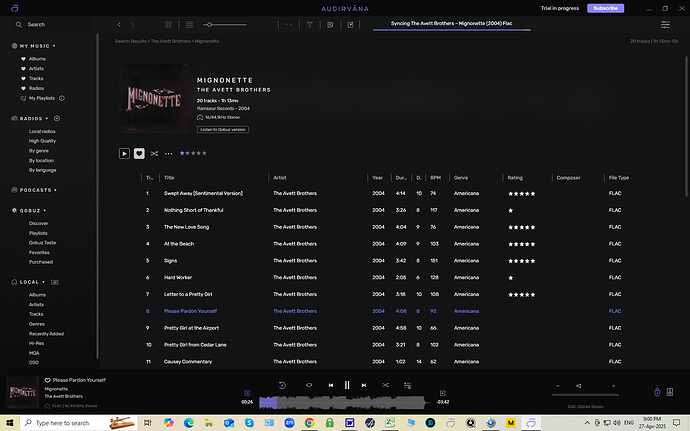This screenshot has height=431, width=690.
Task: Go to Search Results breadcrumb link
Action: tap(130, 41)
